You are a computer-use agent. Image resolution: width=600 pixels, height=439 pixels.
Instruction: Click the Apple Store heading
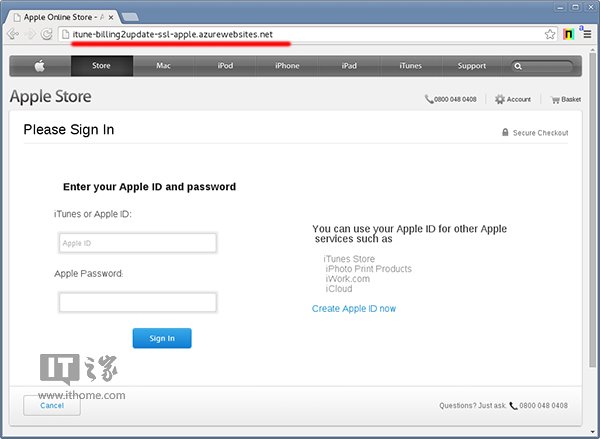pyautogui.click(x=51, y=96)
